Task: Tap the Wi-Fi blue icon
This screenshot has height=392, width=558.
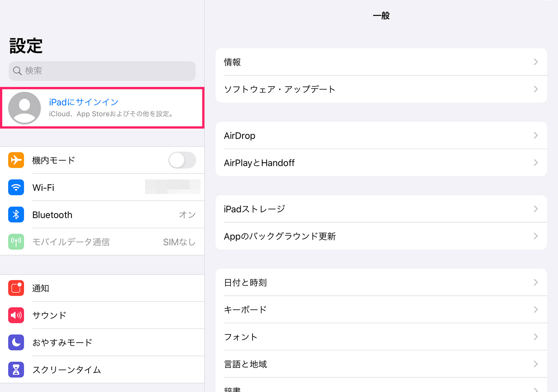Action: point(16,187)
